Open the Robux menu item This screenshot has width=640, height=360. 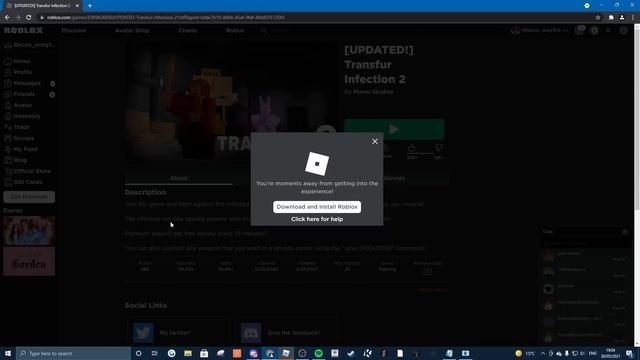(x=235, y=30)
